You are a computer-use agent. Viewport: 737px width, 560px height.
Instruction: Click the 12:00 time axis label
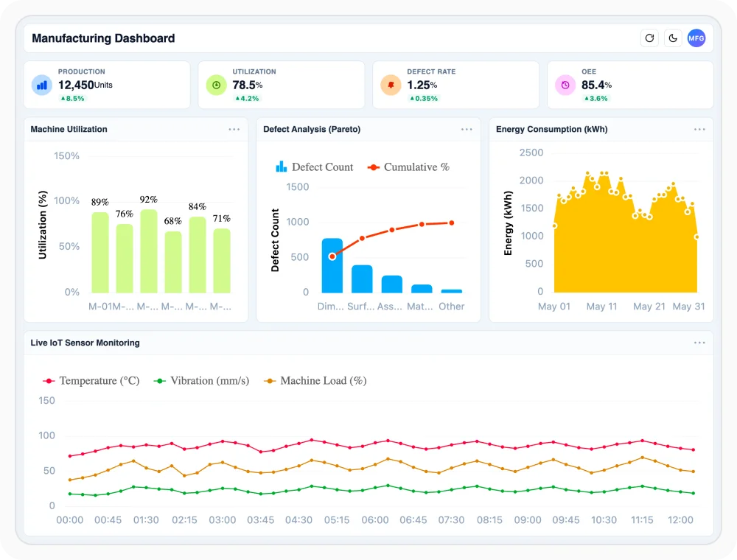click(x=680, y=520)
